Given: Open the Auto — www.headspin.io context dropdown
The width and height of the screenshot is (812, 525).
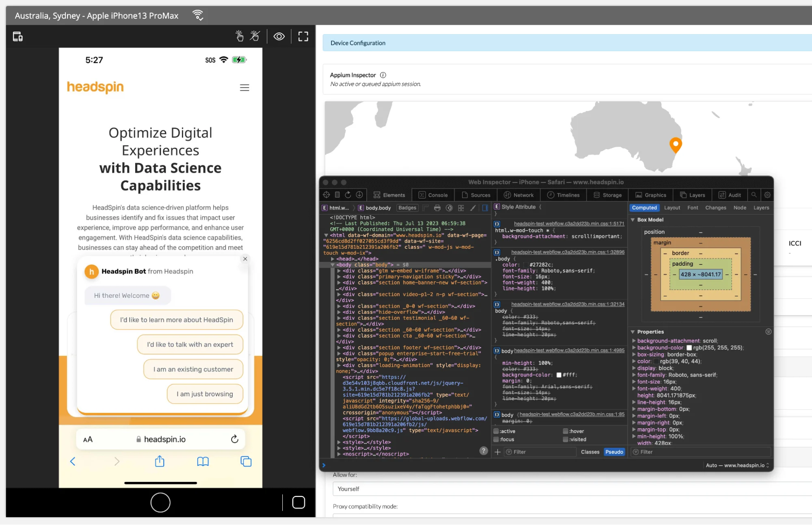Looking at the screenshot, I should click(x=738, y=466).
